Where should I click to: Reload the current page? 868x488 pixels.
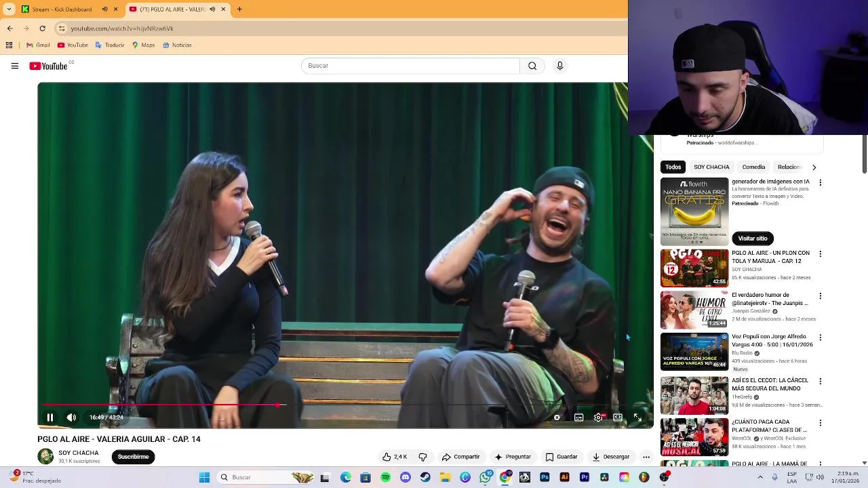[42, 28]
